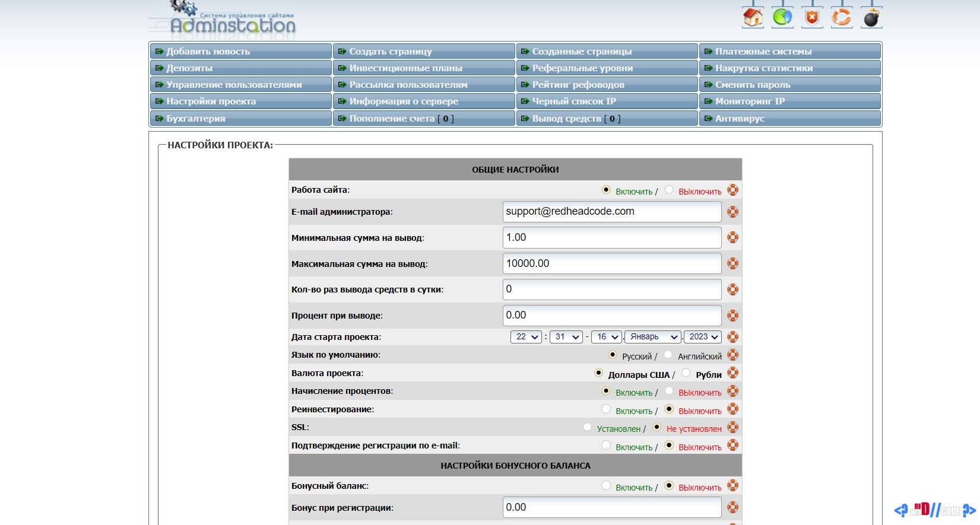Go to Реферальные уровни section

[x=607, y=68]
